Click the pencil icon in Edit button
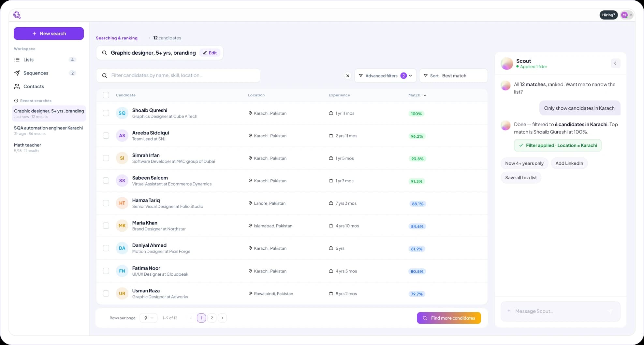The width and height of the screenshot is (644, 345). [x=205, y=53]
